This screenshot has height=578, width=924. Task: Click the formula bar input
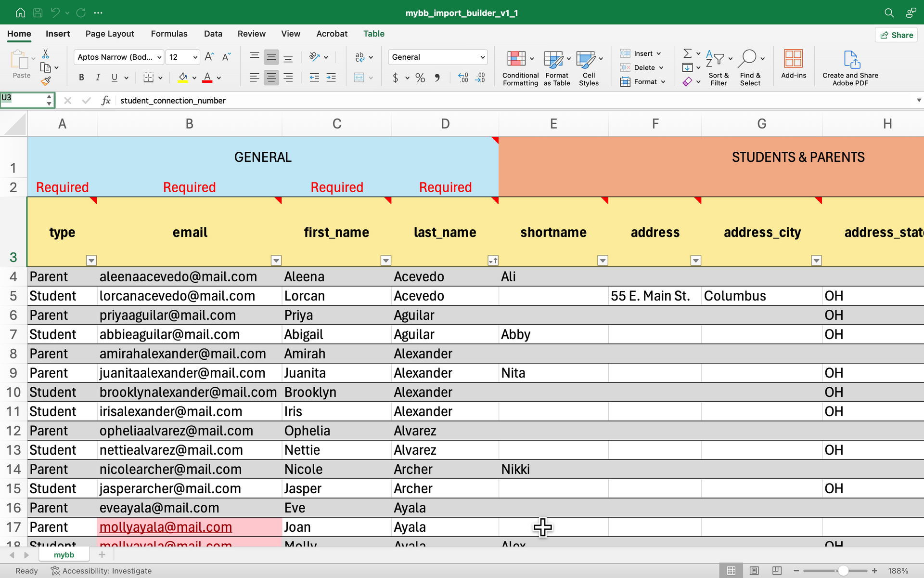[515, 100]
